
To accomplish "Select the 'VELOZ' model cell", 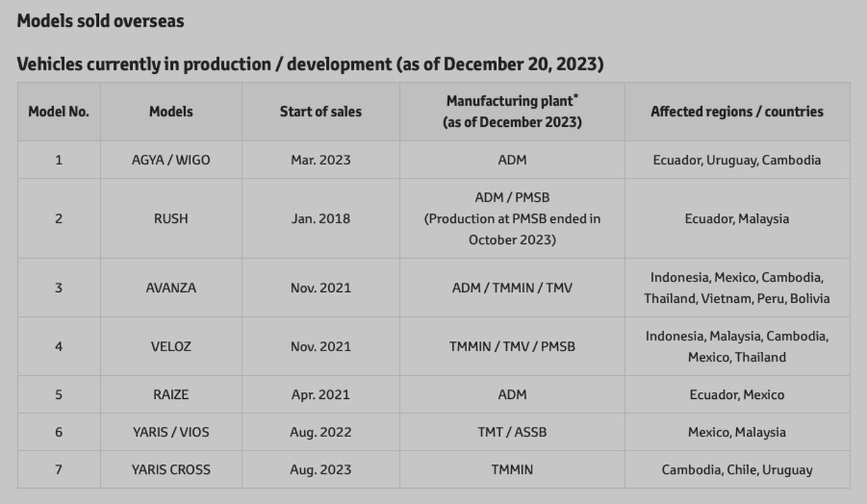I will pos(171,347).
